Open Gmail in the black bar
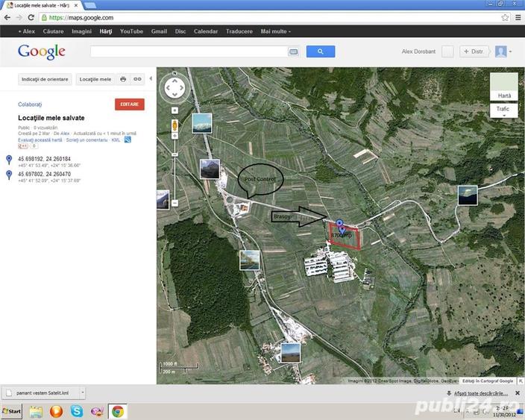The width and height of the screenshot is (525, 420). pos(159,31)
